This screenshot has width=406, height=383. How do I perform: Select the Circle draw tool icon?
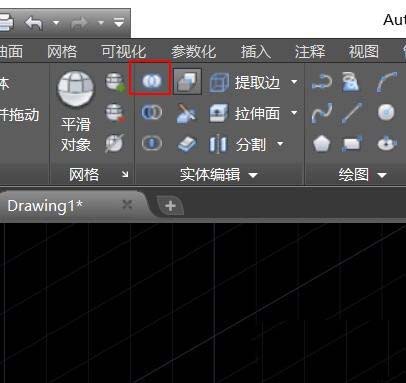pyautogui.click(x=386, y=113)
